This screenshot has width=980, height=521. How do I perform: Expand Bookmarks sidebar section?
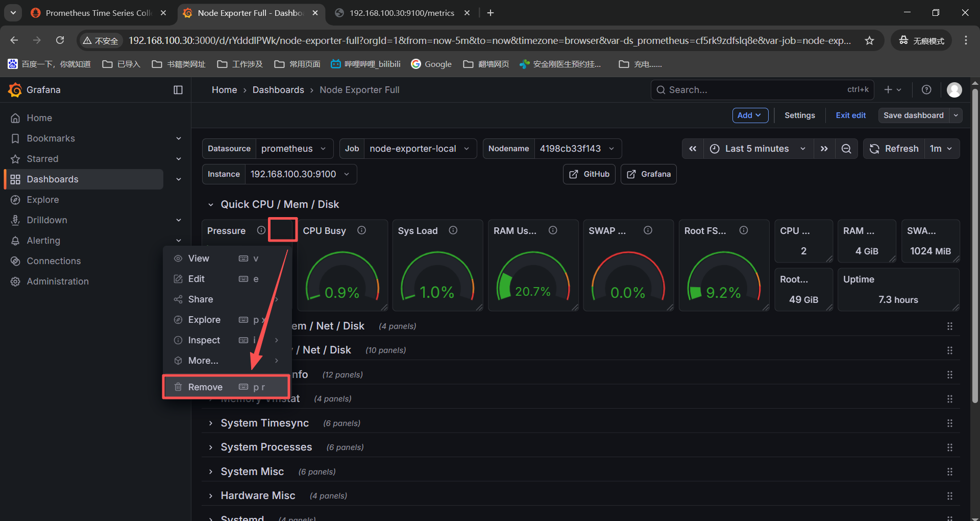click(179, 138)
